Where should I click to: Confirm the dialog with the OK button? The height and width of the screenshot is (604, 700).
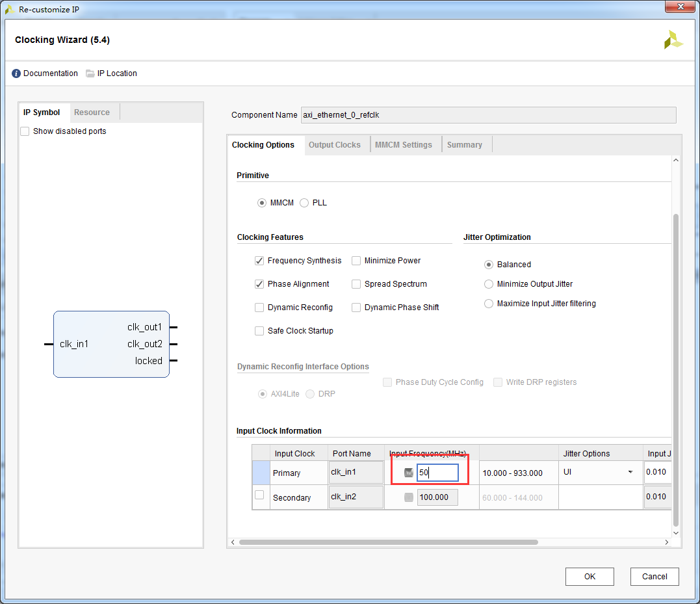click(590, 576)
